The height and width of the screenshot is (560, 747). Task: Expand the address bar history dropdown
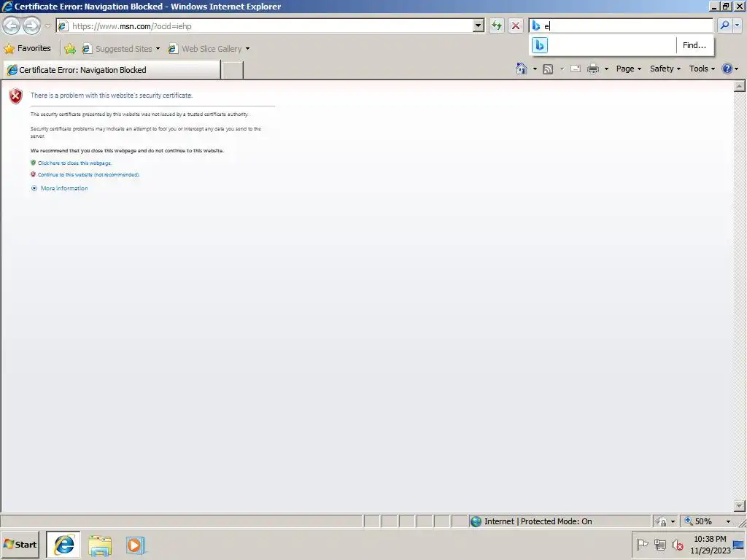[479, 26]
